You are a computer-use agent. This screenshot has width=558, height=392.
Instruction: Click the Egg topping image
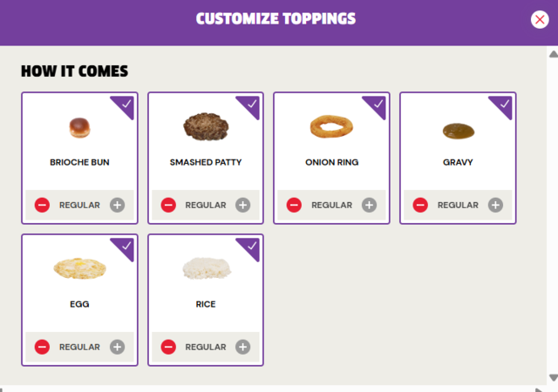tap(79, 267)
